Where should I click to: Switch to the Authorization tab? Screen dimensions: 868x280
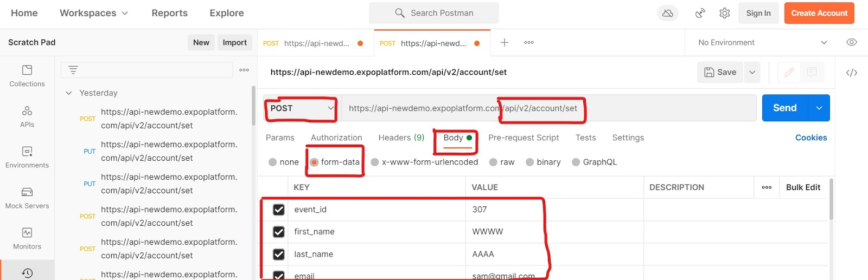click(336, 138)
